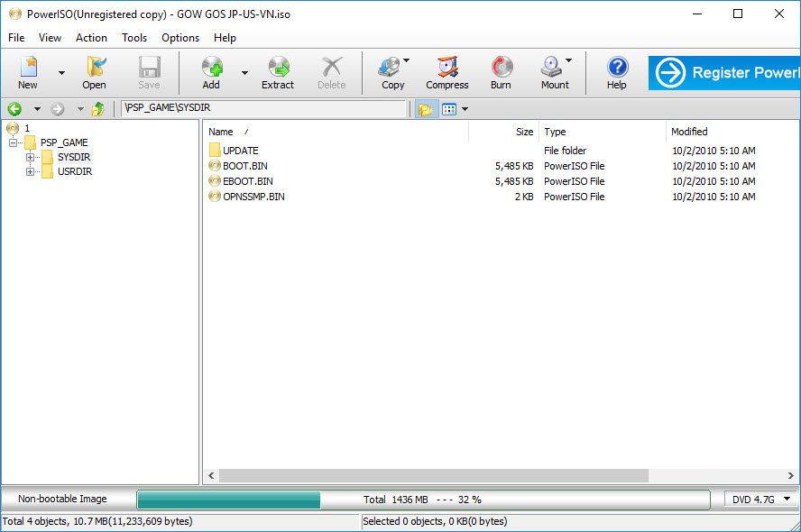
Task: Open an image with the Open icon
Action: coord(95,67)
